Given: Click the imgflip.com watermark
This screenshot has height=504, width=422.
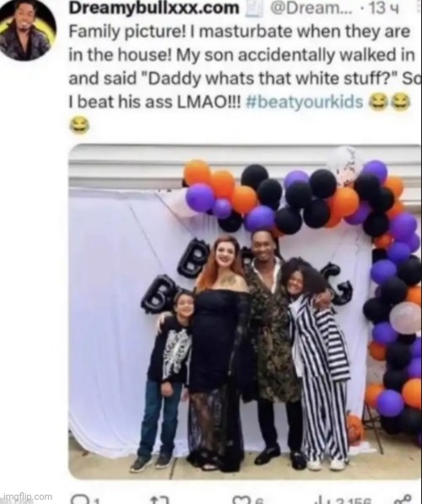Looking at the screenshot, I should [x=26, y=496].
